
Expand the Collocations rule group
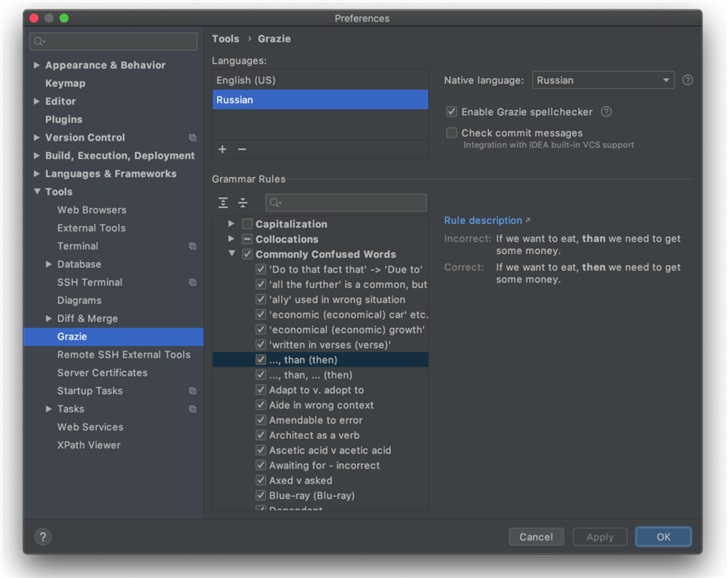coord(231,239)
